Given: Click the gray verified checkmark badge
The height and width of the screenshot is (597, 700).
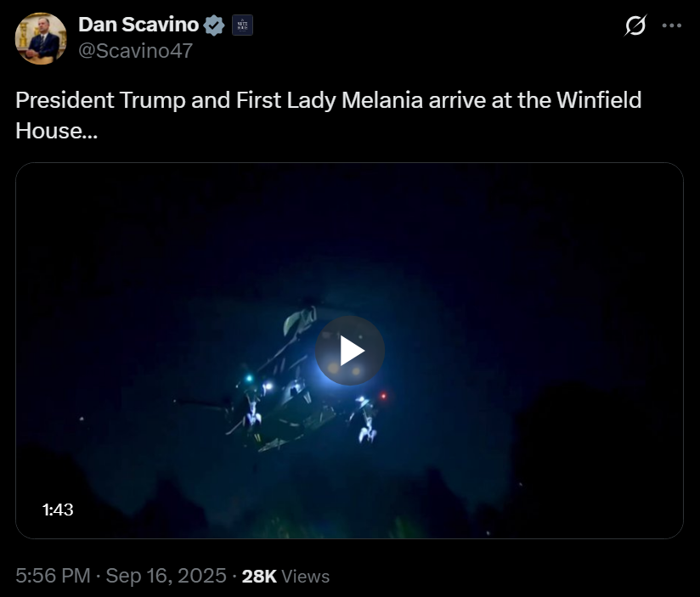Looking at the screenshot, I should 214,25.
